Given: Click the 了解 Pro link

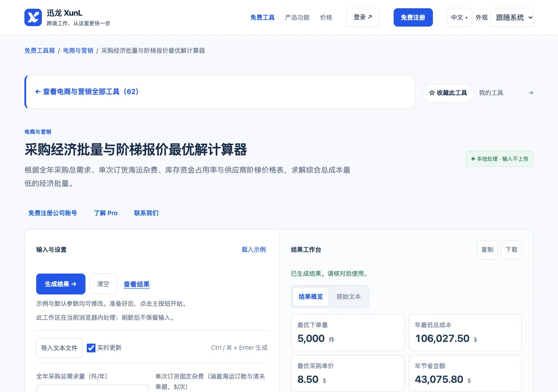Looking at the screenshot, I should click(x=106, y=213).
